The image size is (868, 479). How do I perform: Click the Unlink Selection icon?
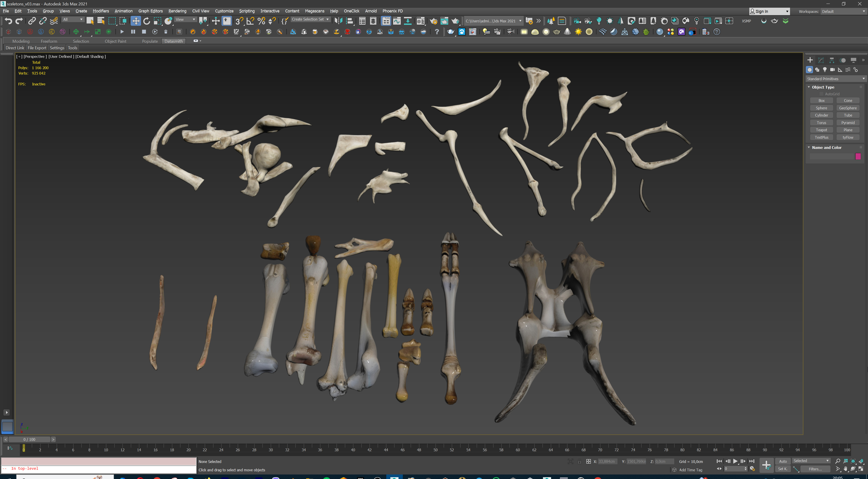click(x=43, y=21)
